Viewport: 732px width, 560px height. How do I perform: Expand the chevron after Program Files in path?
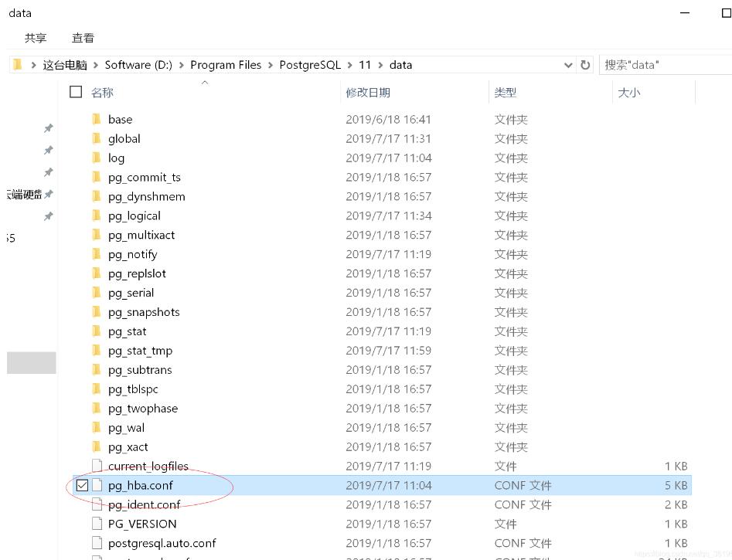(271, 65)
